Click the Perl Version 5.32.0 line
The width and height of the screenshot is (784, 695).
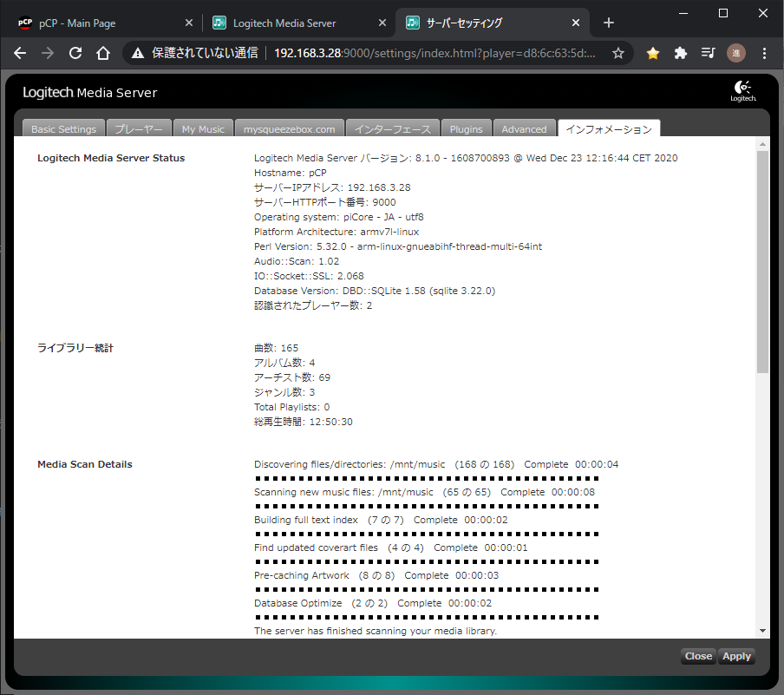click(x=398, y=246)
